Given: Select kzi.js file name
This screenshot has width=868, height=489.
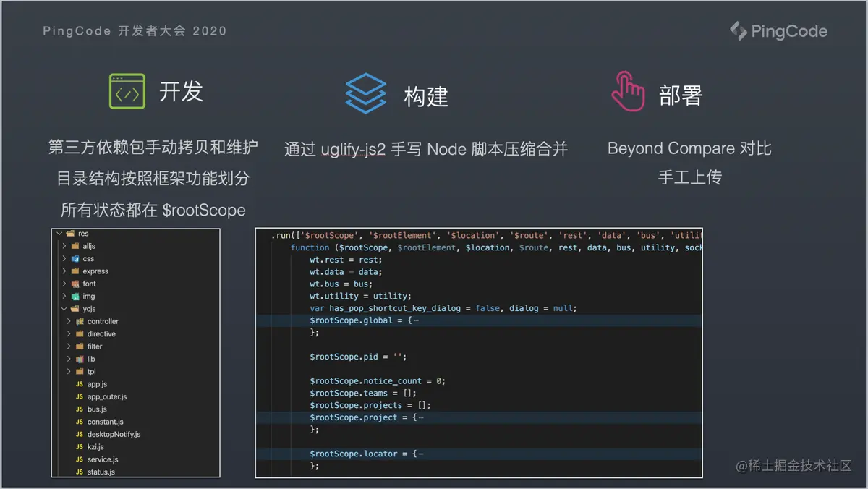Looking at the screenshot, I should tap(95, 447).
